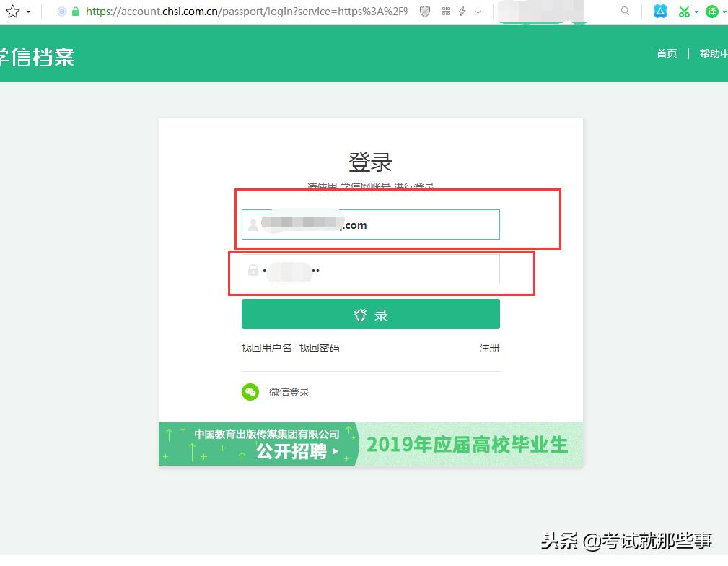Click the shield icon in the address bar

point(424,12)
